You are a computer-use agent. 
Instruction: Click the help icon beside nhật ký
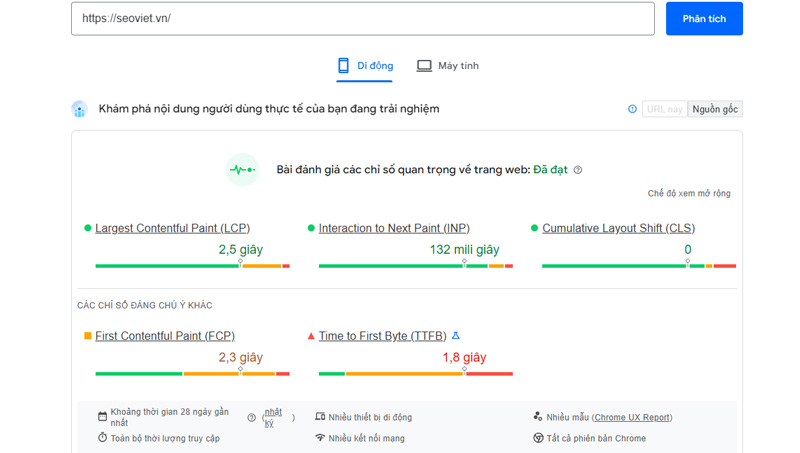click(x=251, y=417)
